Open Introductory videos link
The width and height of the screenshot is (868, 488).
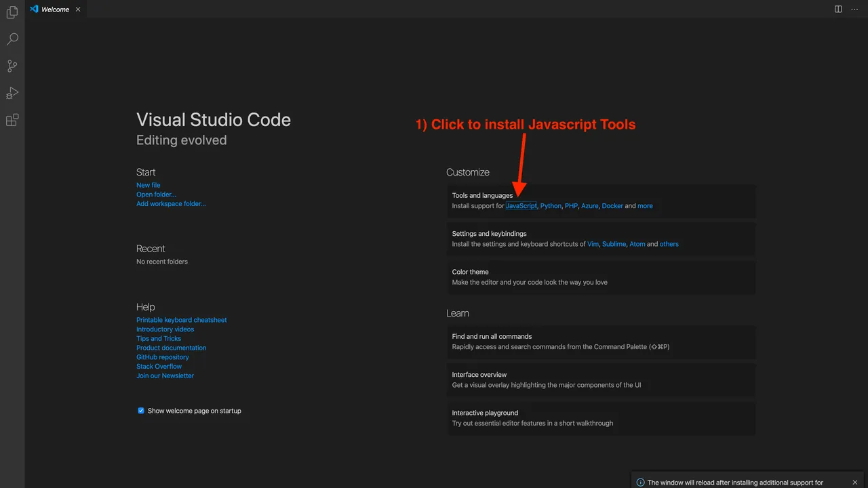click(x=165, y=329)
